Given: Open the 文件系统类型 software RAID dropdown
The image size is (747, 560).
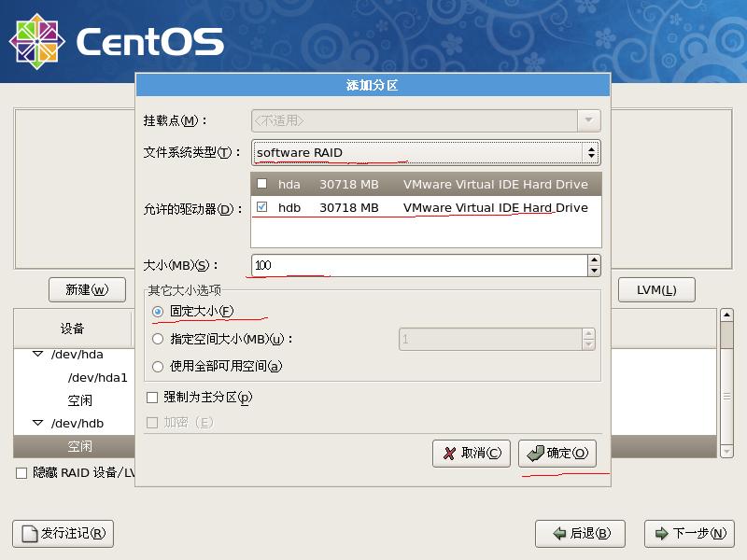Looking at the screenshot, I should tap(426, 153).
